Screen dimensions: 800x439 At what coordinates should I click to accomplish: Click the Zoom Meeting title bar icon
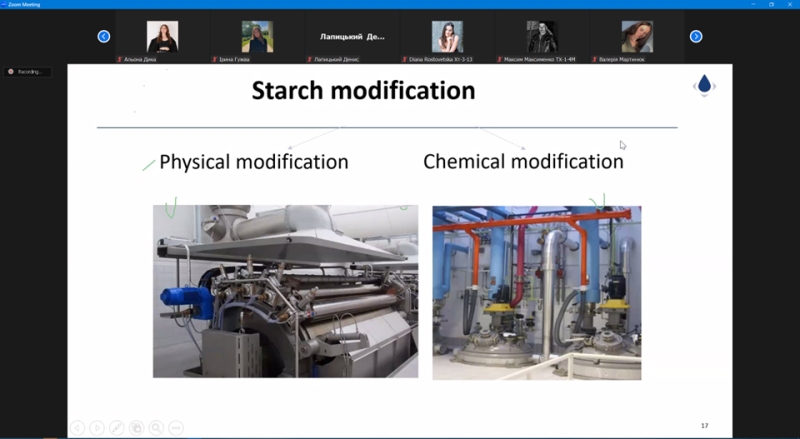pos(4,4)
